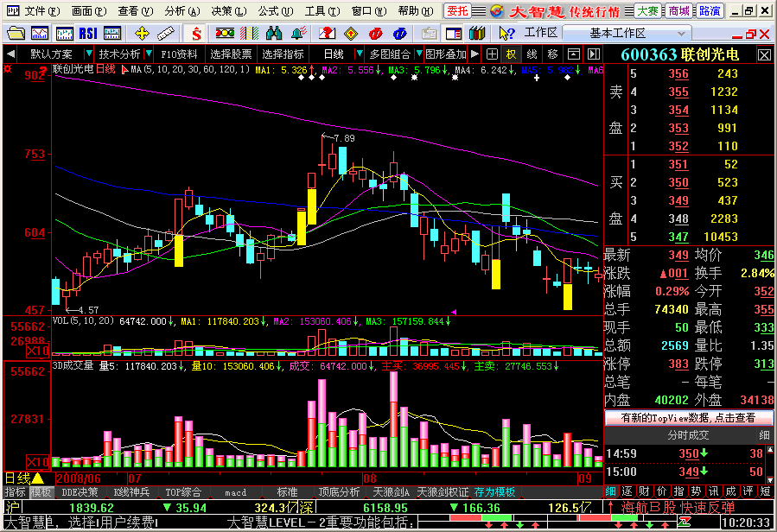Image resolution: width=777 pixels, height=532 pixels.
Task: Switch to 模板 mode at bottom left
Action: coord(41,492)
